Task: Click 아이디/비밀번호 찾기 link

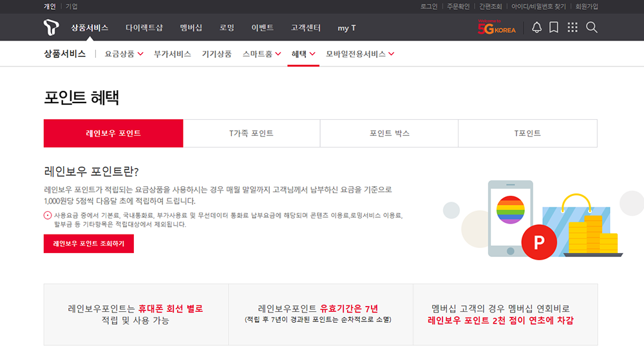Action: coord(538,6)
